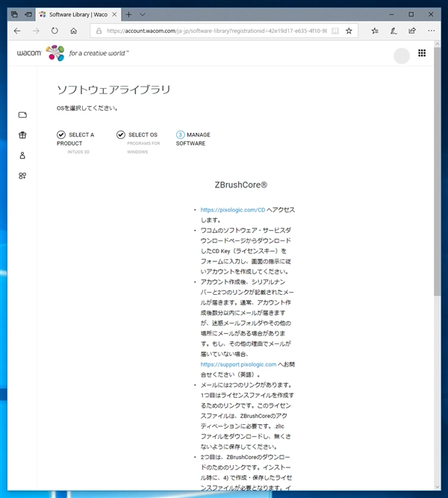
Task: Close the Software Library tab
Action: [x=114, y=15]
